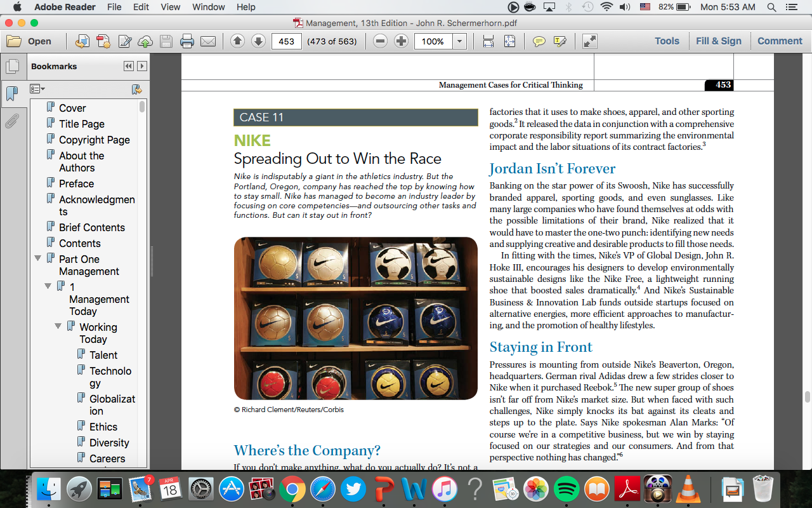This screenshot has height=508, width=812.
Task: Click the "Jordan Isn't Forever" heading
Action: point(553,168)
